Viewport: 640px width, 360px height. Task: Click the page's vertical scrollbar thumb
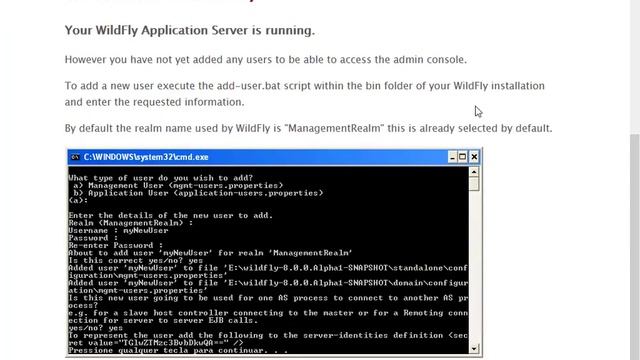(x=635, y=247)
